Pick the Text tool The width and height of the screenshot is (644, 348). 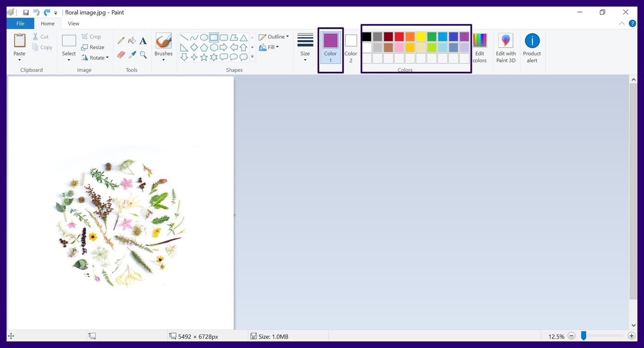point(142,40)
